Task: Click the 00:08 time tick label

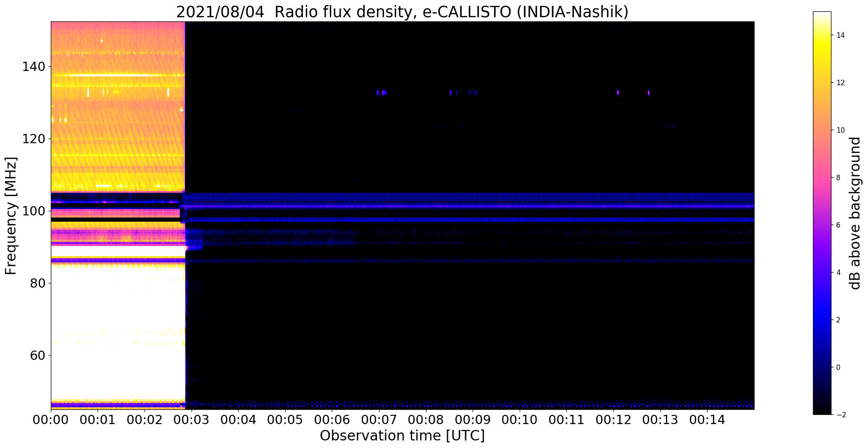Action: (x=426, y=419)
